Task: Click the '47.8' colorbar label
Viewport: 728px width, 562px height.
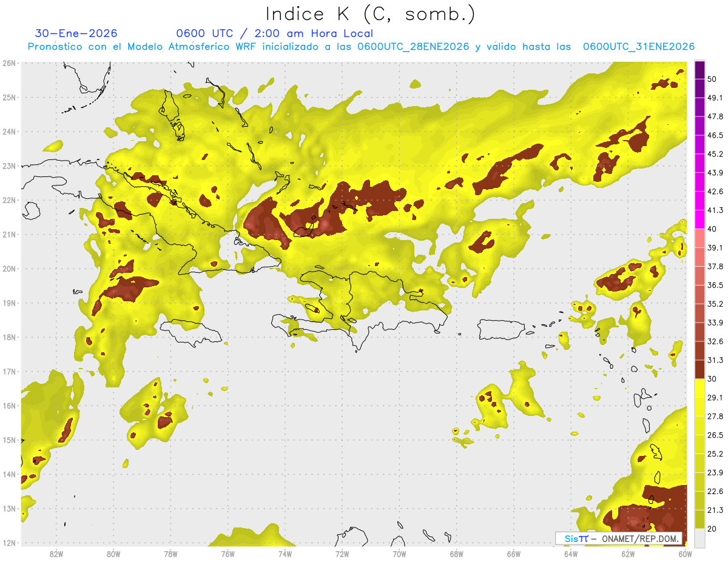Action: pyautogui.click(x=715, y=116)
